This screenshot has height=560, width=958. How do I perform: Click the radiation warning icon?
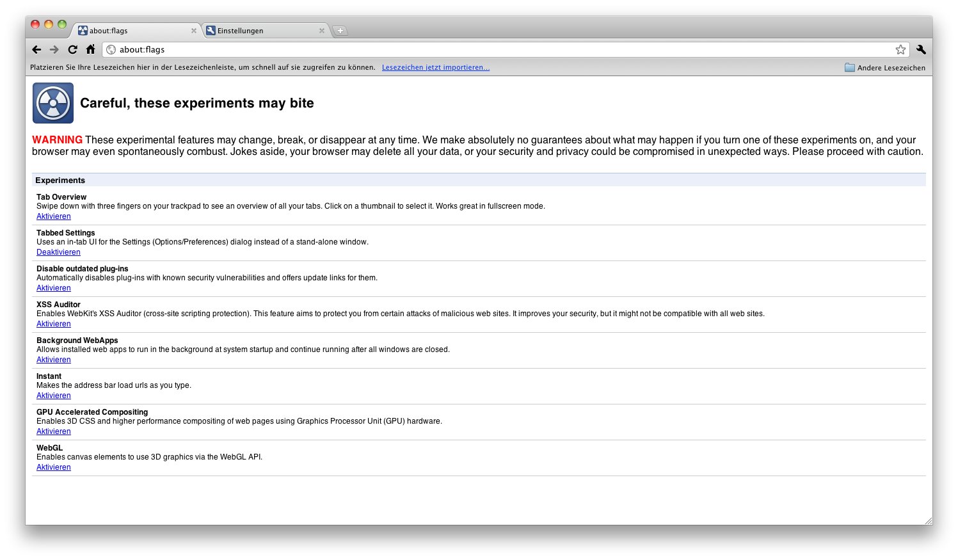52,102
